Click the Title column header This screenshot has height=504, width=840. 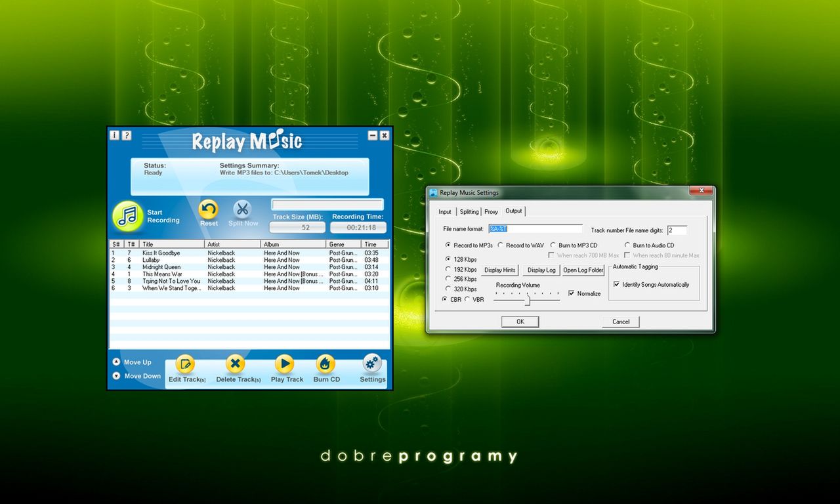[173, 244]
